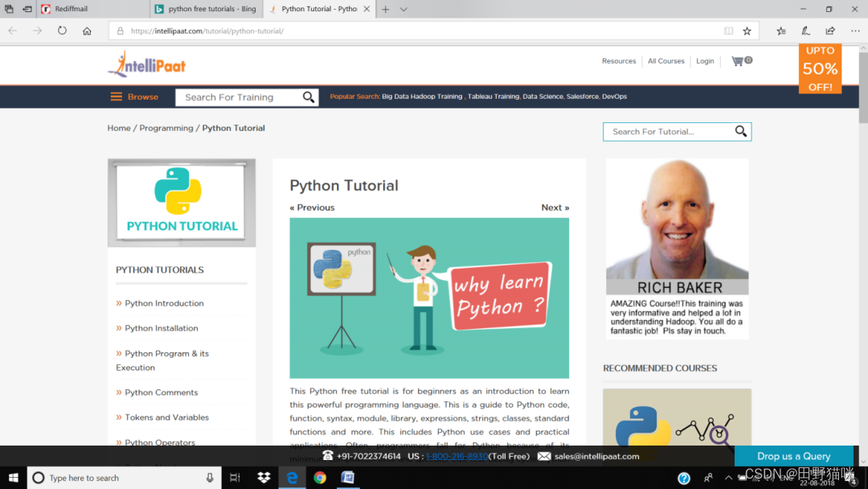Open the Browse hamburger menu
This screenshot has width=868, height=489.
click(x=134, y=97)
